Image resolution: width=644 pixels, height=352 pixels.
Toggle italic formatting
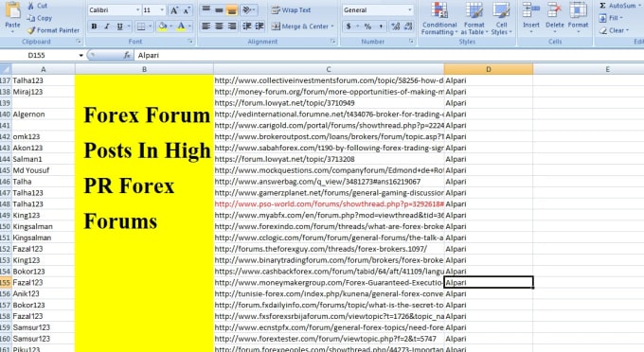tap(107, 26)
